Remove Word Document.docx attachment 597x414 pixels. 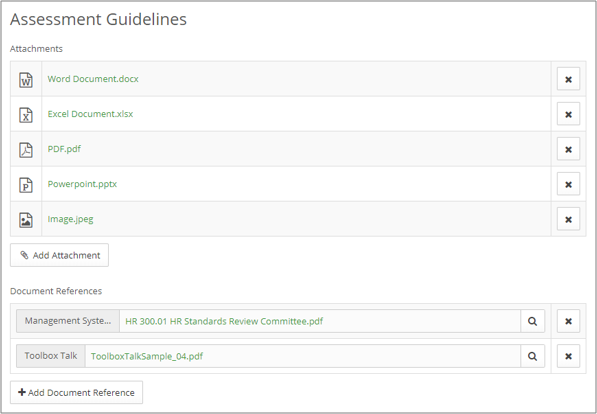click(x=568, y=79)
